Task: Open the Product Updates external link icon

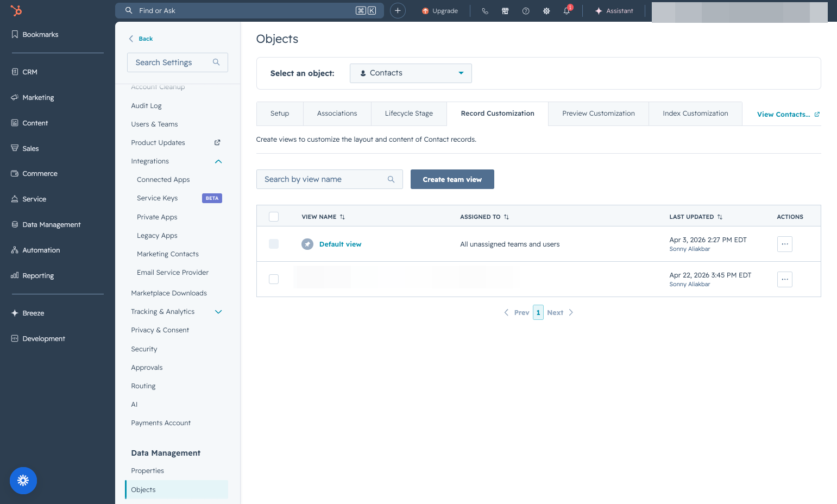Action: [217, 142]
